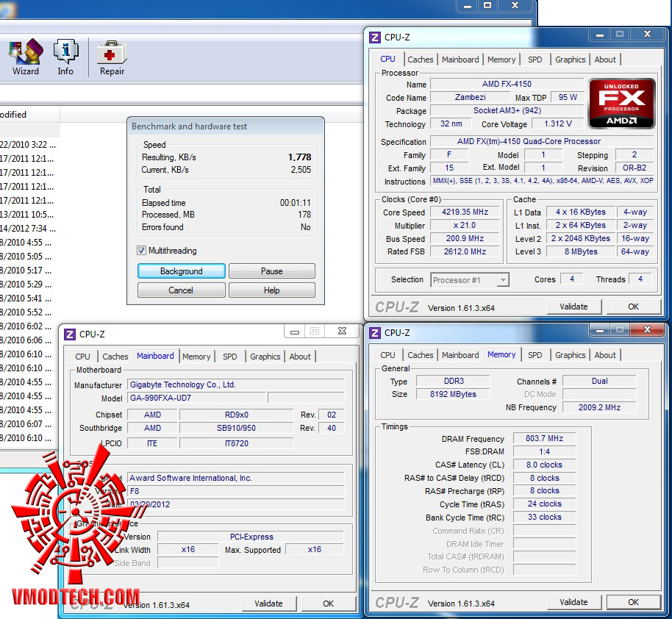Toggle the Multithreading checkbox
Screen dimensions: 672x619
141,251
